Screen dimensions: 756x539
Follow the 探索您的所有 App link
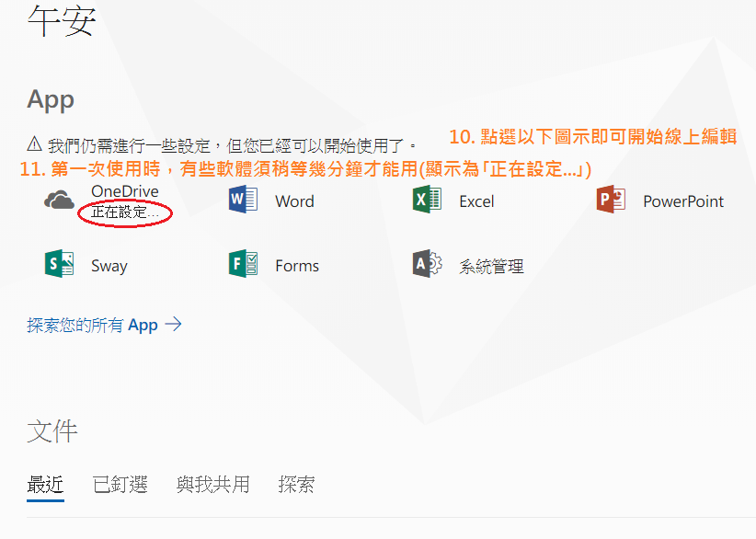click(x=92, y=325)
